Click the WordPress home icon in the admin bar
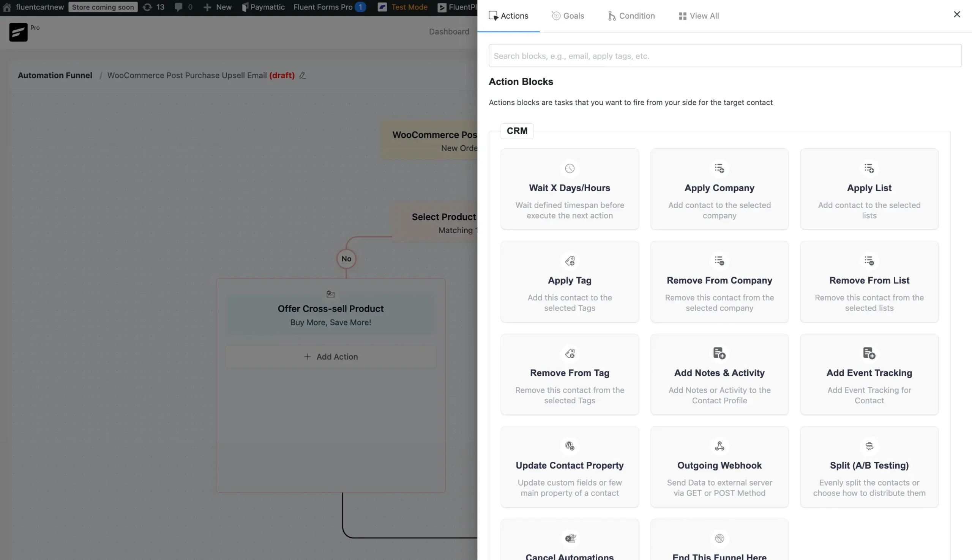This screenshot has height=560, width=972. coord(7,7)
